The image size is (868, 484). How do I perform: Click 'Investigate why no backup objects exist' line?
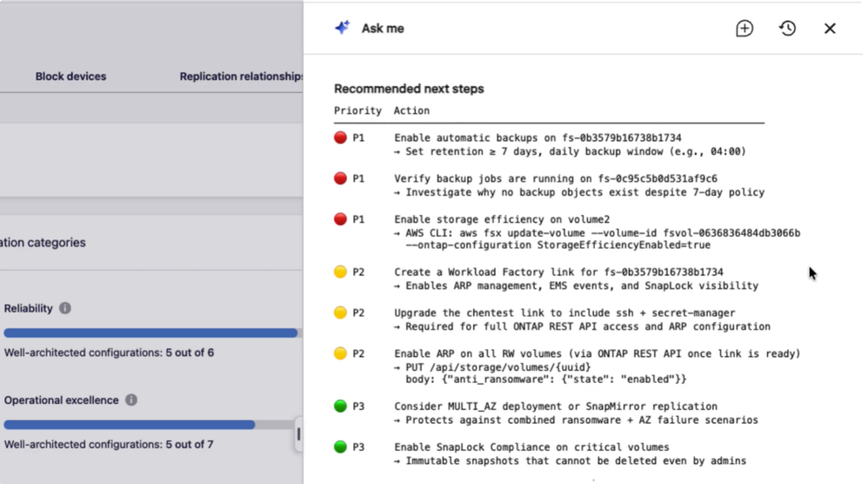click(579, 192)
